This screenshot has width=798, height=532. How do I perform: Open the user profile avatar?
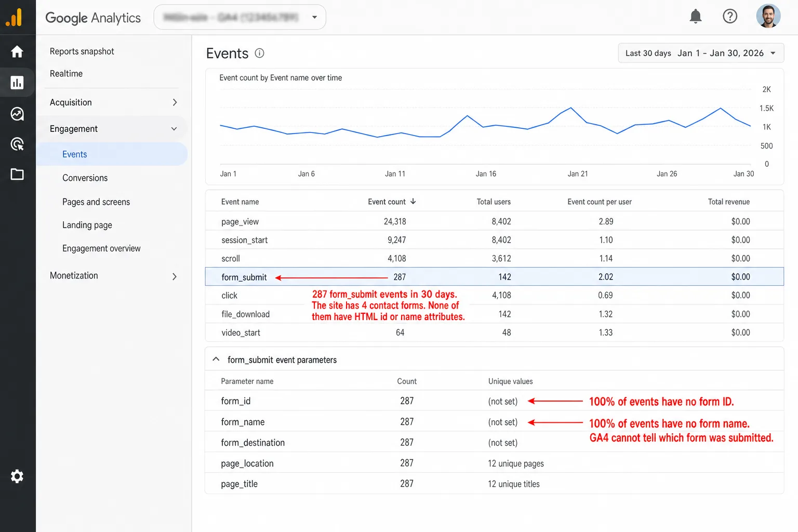tap(768, 16)
